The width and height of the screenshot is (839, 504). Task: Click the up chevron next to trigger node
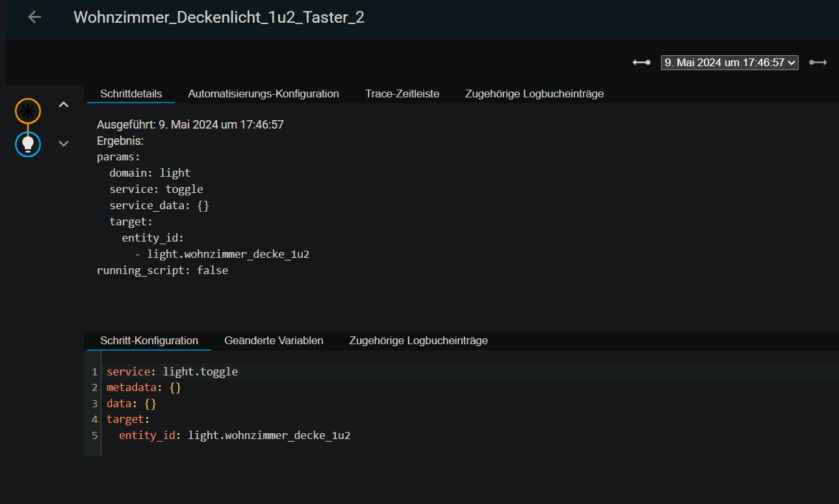pos(64,105)
